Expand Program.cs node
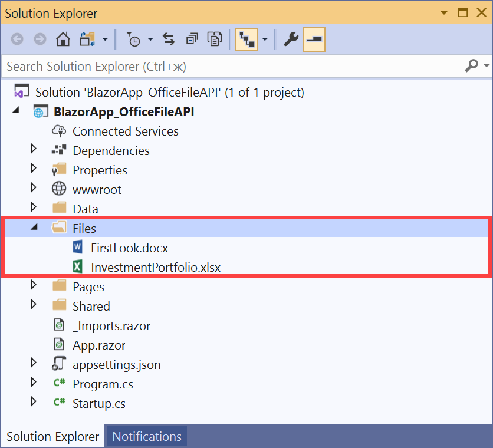Viewport: 493px width, 448px height. (34, 383)
